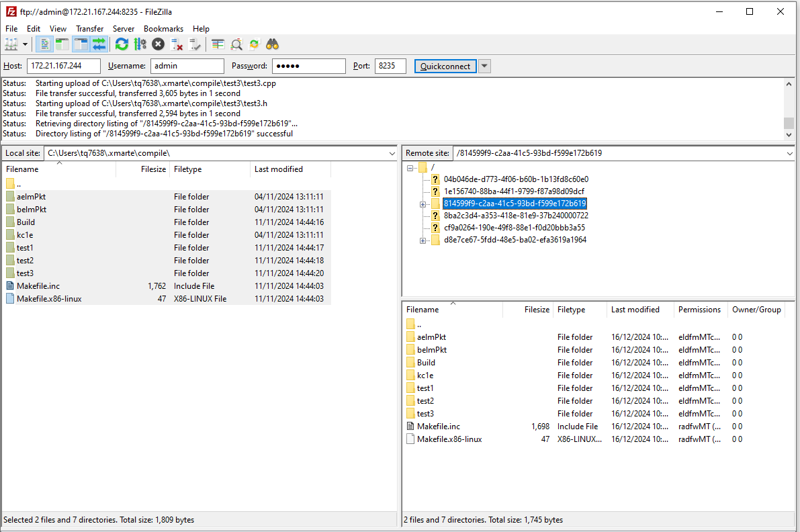Viewport: 800px width, 532px height.
Task: Toggle synchronized browsing
Action: [x=255, y=44]
